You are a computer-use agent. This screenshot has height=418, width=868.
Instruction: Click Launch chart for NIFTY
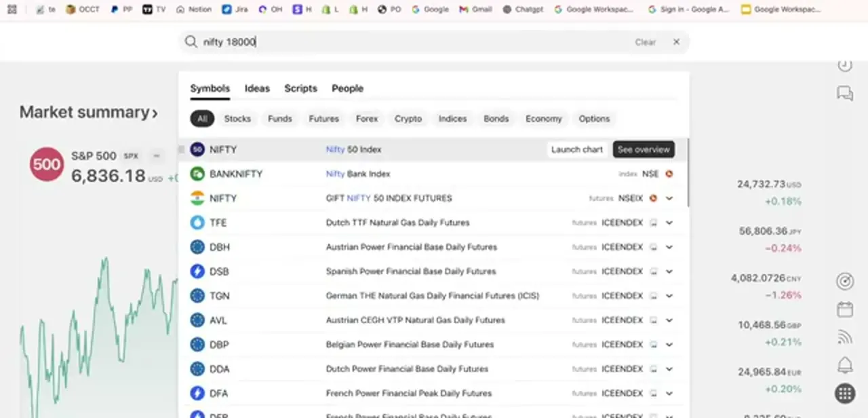(577, 149)
